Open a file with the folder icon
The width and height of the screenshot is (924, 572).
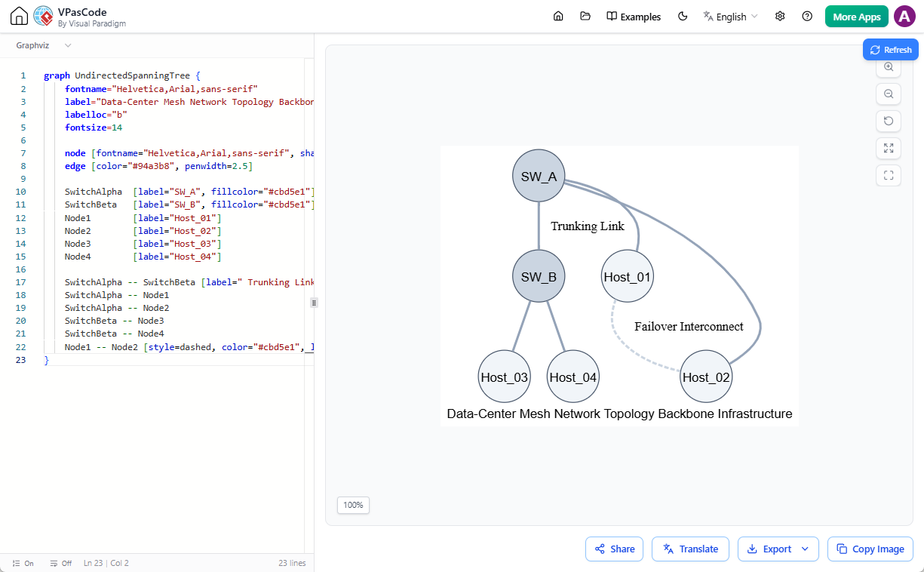[x=585, y=17]
